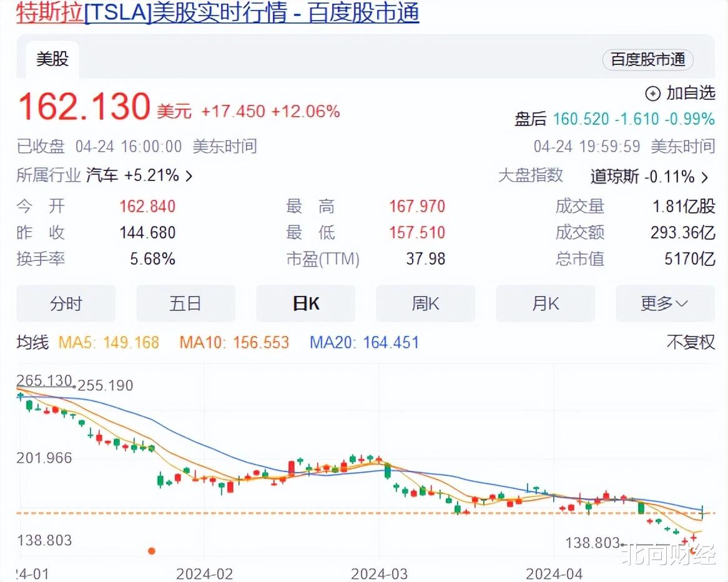The image size is (728, 582).
Task: Click the 今开 value 162.840
Action: (x=147, y=206)
